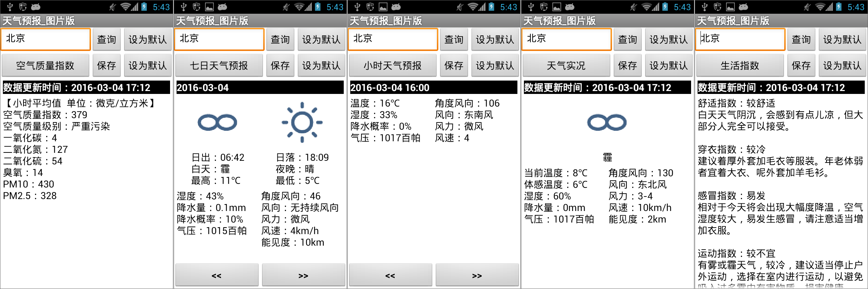Image resolution: width=868 pixels, height=289 pixels.
Task: Open the 小时天气预报 category selector button
Action: pos(393,65)
